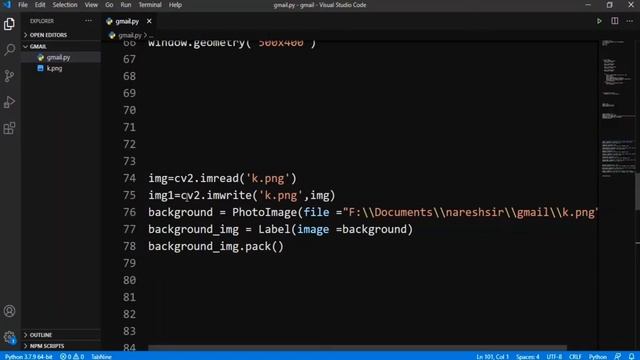
Task: Open the Terminal menu
Action: click(x=150, y=5)
